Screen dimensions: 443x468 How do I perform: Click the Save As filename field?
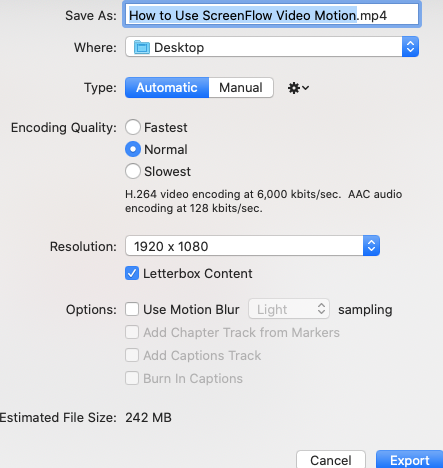(x=272, y=15)
